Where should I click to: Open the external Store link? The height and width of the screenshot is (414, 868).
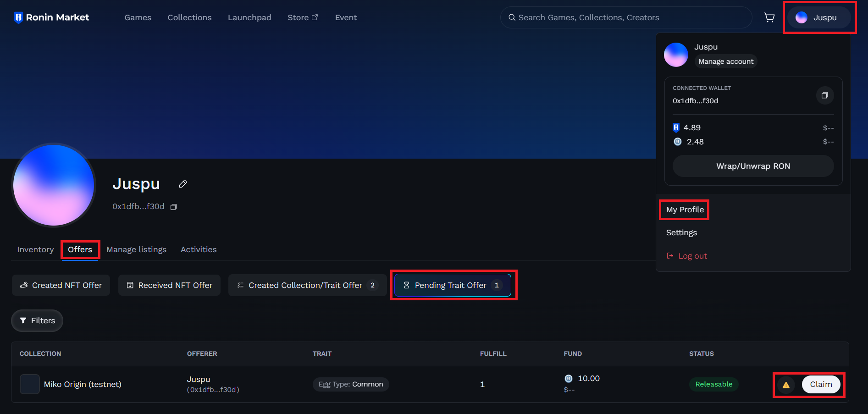coord(303,17)
